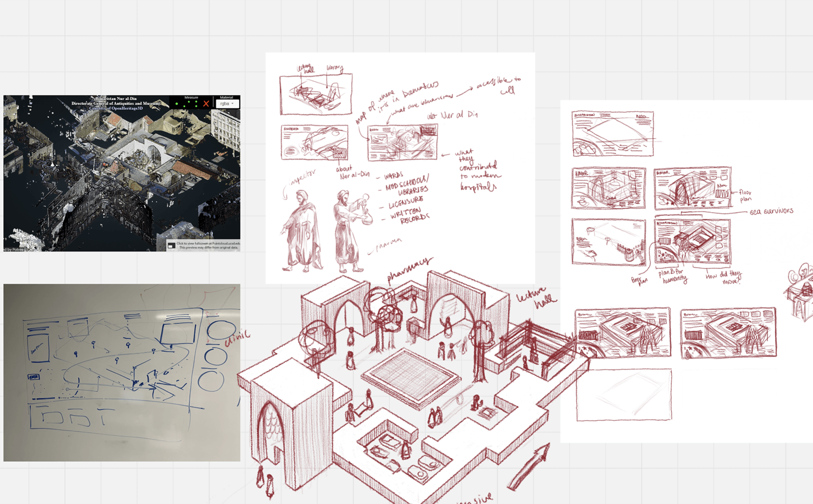Select the sketch labeled lecture hall and library
Image resolution: width=813 pixels, height=504 pixels.
(x=316, y=94)
